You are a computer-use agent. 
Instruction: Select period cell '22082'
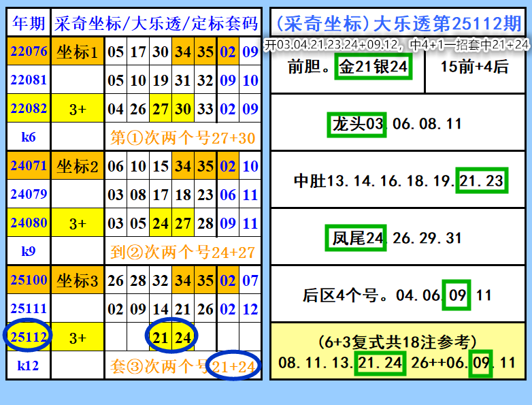click(29, 108)
